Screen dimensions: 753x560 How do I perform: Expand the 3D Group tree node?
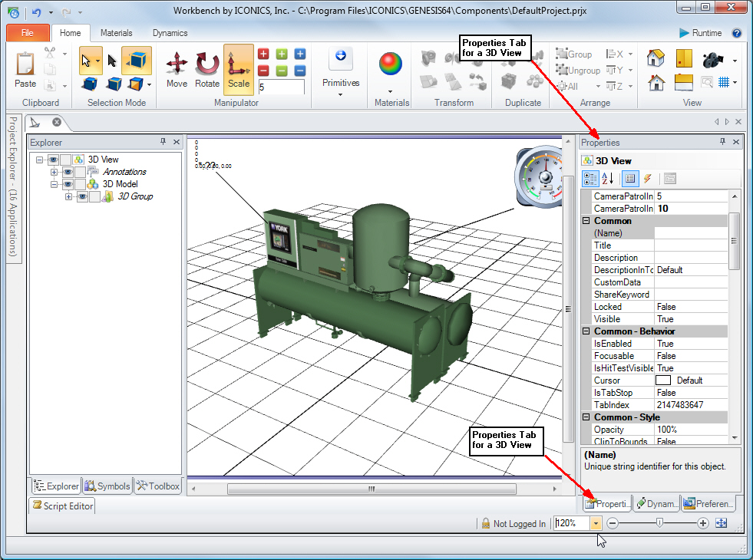click(x=68, y=196)
